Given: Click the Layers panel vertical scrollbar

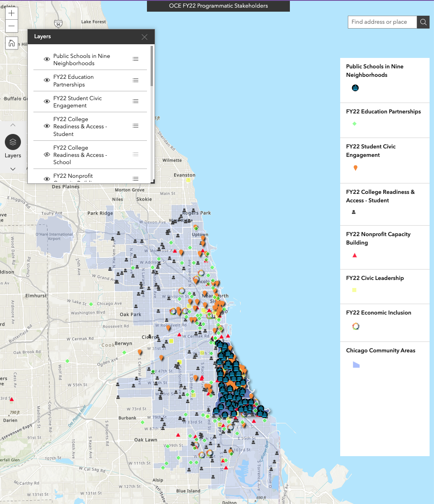Looking at the screenshot, I should click(152, 66).
